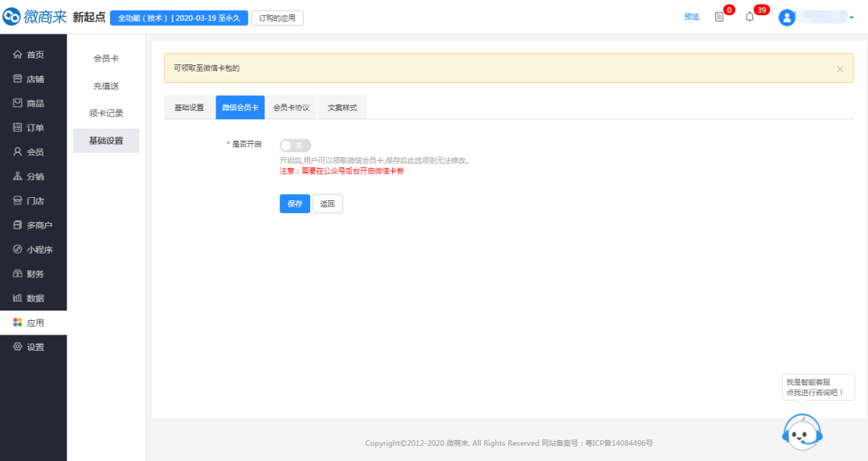Image resolution: width=868 pixels, height=461 pixels.
Task: Open the 智能客服 robot chat icon
Action: tap(801, 434)
